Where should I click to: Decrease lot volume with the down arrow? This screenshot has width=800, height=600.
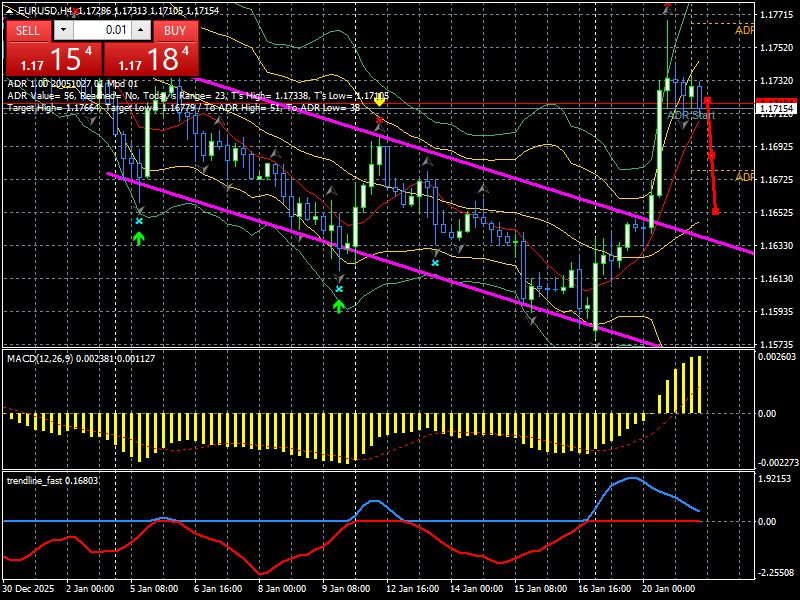[x=63, y=30]
